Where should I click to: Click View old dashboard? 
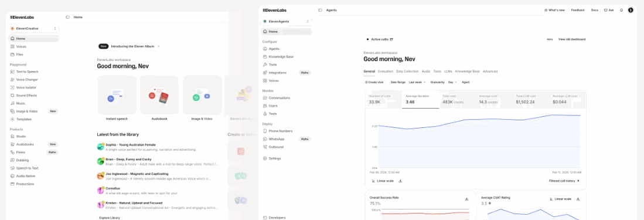(572, 39)
